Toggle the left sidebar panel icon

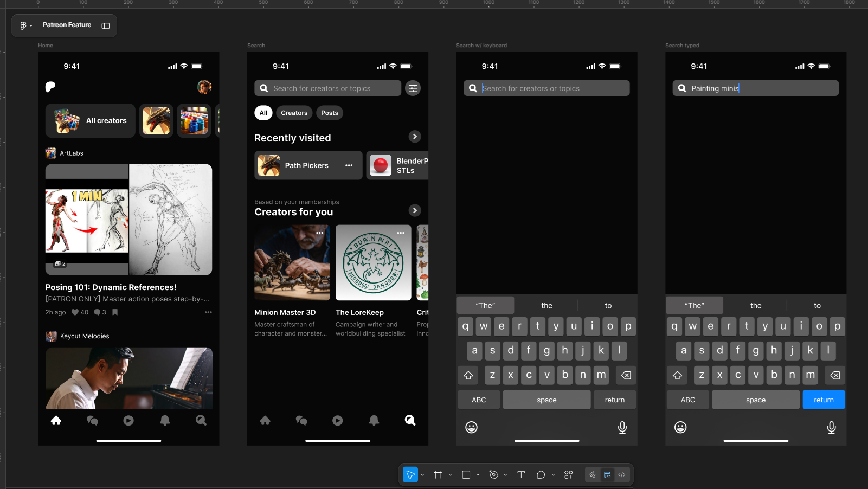coord(105,25)
